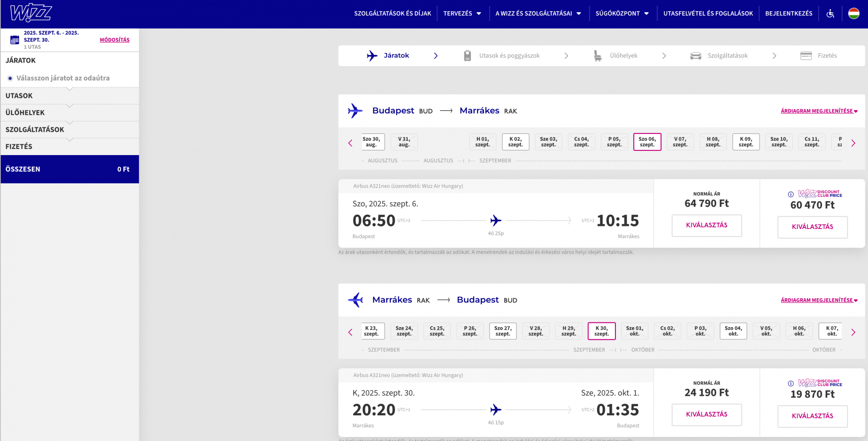
Task: Expand the Szolgáltatások sidebar section
Action: 69,129
